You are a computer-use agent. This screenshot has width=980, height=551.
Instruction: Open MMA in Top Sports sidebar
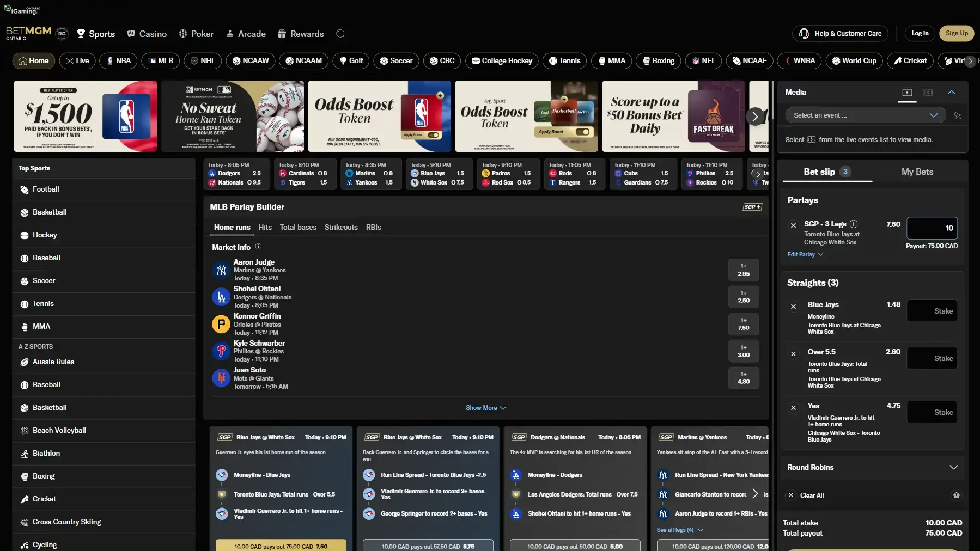click(104, 327)
